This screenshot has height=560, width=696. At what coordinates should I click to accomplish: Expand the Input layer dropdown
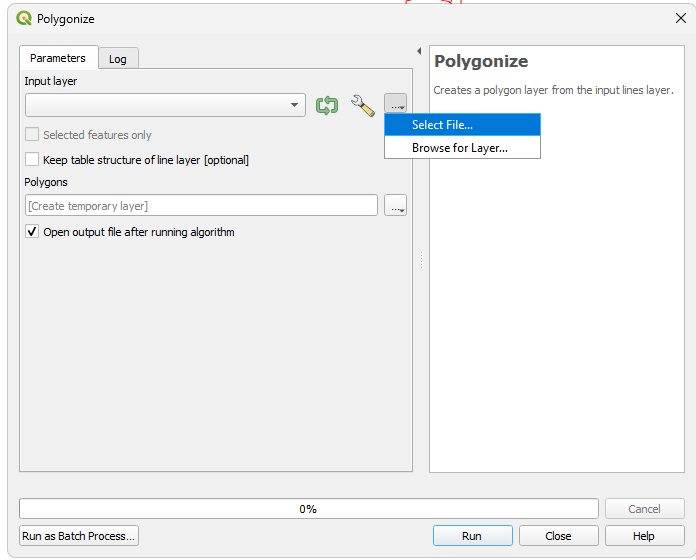pos(295,105)
